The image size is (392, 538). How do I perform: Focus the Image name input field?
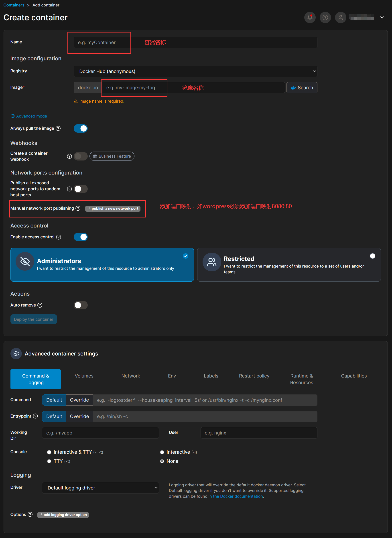click(193, 88)
